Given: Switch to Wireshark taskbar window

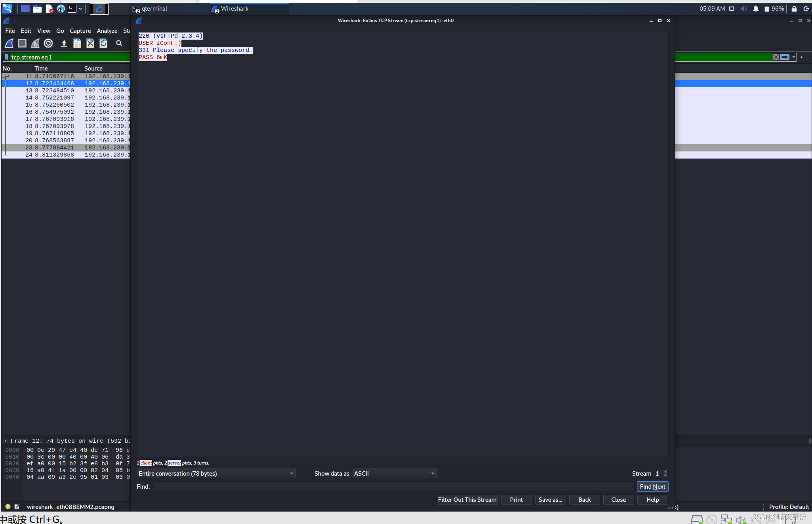Looking at the screenshot, I should coord(250,9).
